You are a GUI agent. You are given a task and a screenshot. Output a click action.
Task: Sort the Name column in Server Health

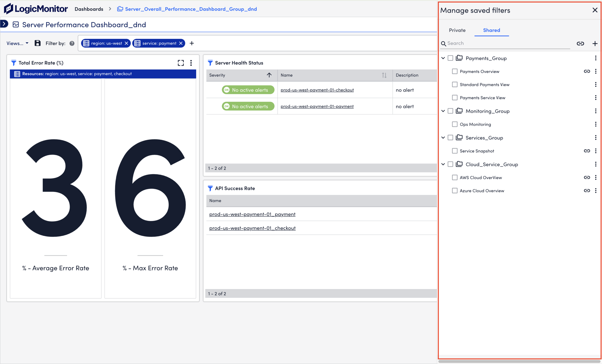click(x=384, y=75)
